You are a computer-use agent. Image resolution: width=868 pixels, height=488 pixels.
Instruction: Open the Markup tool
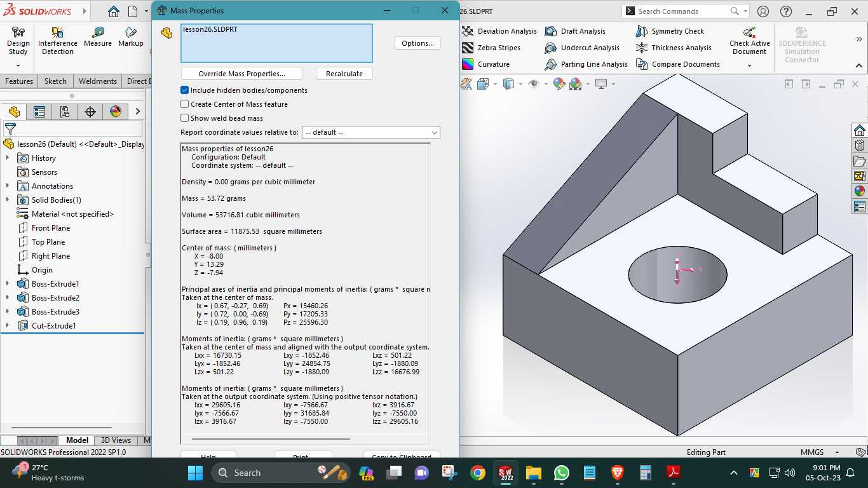tap(130, 37)
